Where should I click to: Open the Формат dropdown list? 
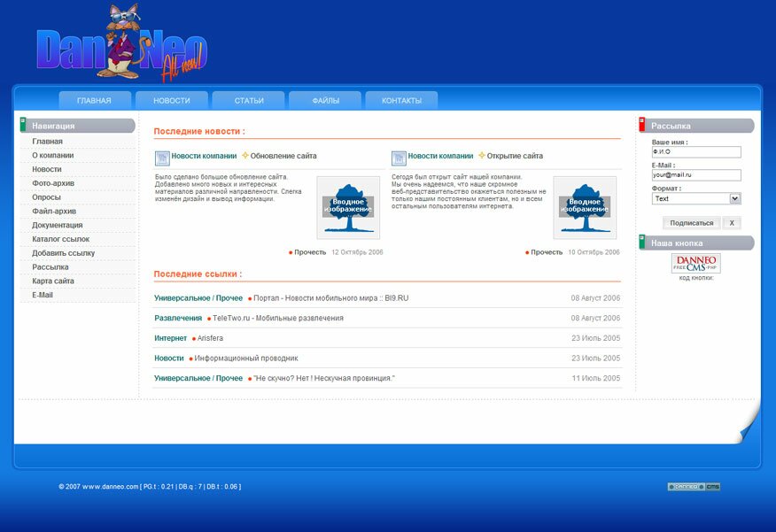click(x=734, y=199)
